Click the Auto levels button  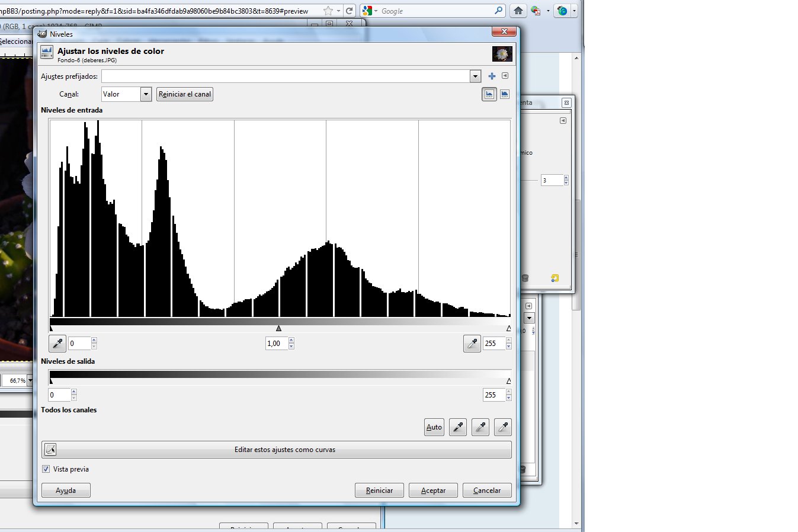(x=434, y=427)
